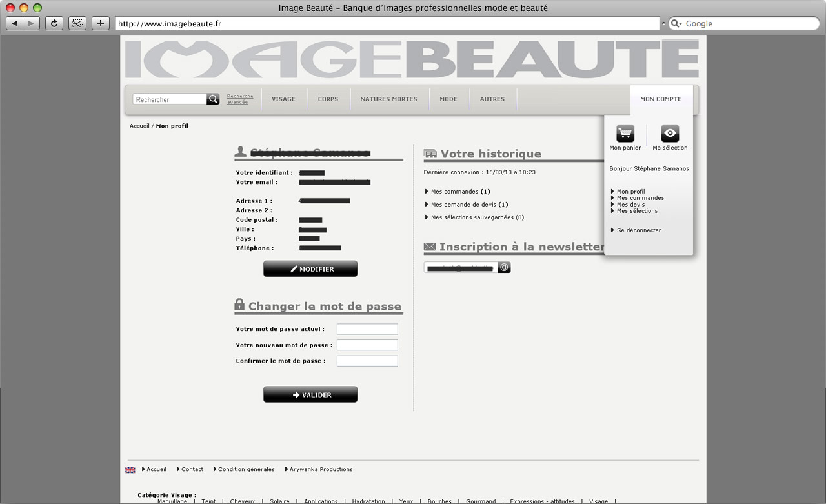This screenshot has height=504, width=826.
Task: Open the Gourmand footer category link
Action: click(x=481, y=501)
